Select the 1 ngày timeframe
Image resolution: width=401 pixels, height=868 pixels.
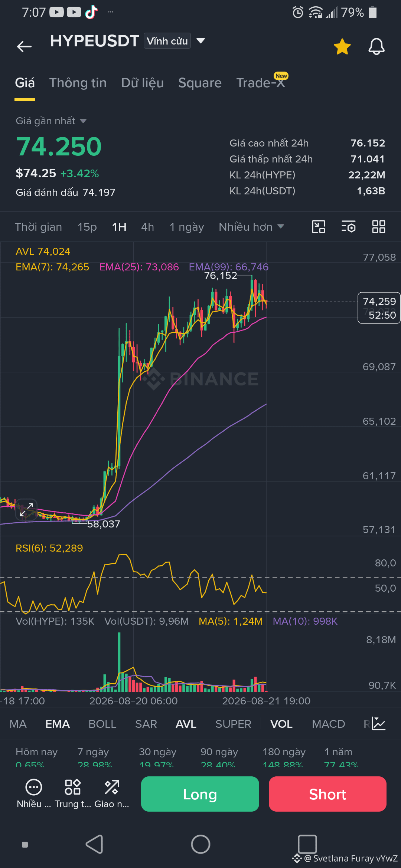(x=187, y=227)
